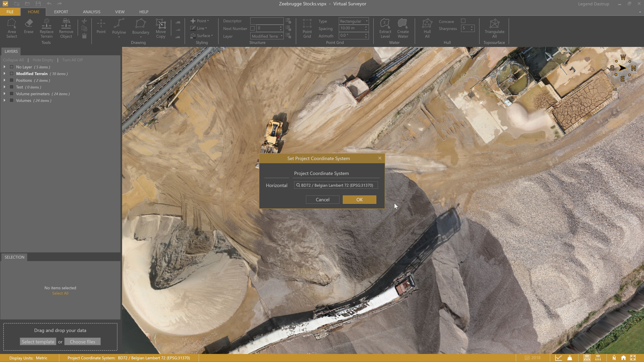Click the Select All link
644x362 pixels.
coord(60,293)
